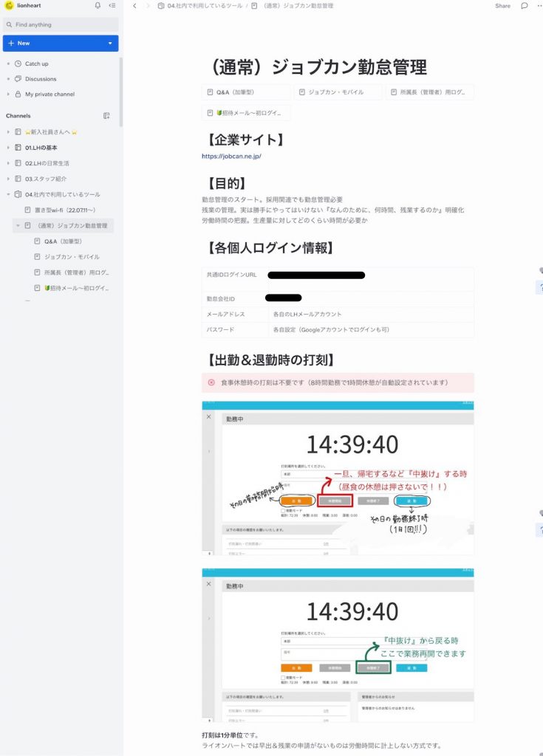This screenshot has height=756, width=543.
Task: Go forward with the right arrow
Action: point(148,6)
